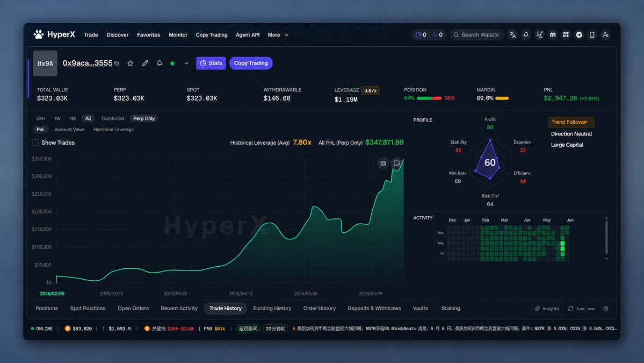Copy the wallet address 0x9aca...3555
This screenshot has height=363, width=644.
(117, 63)
